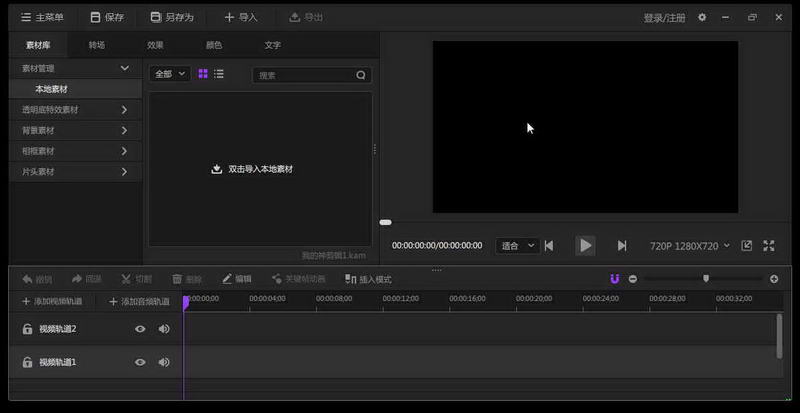The image size is (800, 413).
Task: Switch to list view icon in media library
Action: coord(219,74)
